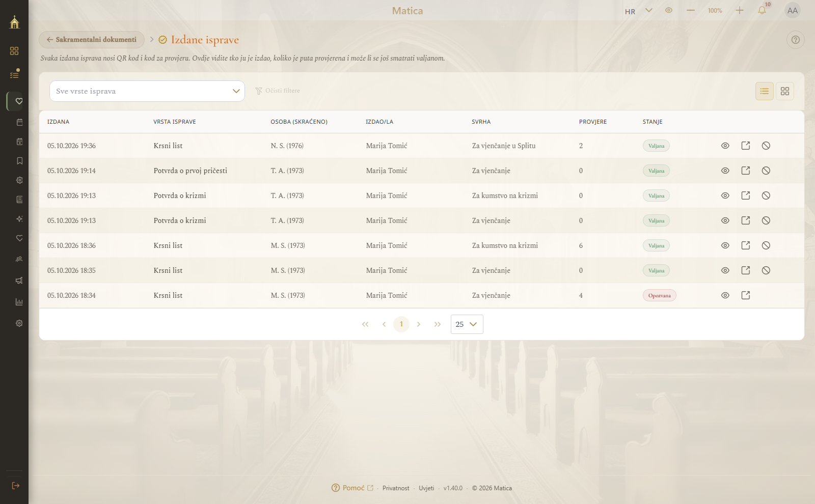Open the people group sidebar icon
Screen dimensions: 815x504
(19, 259)
